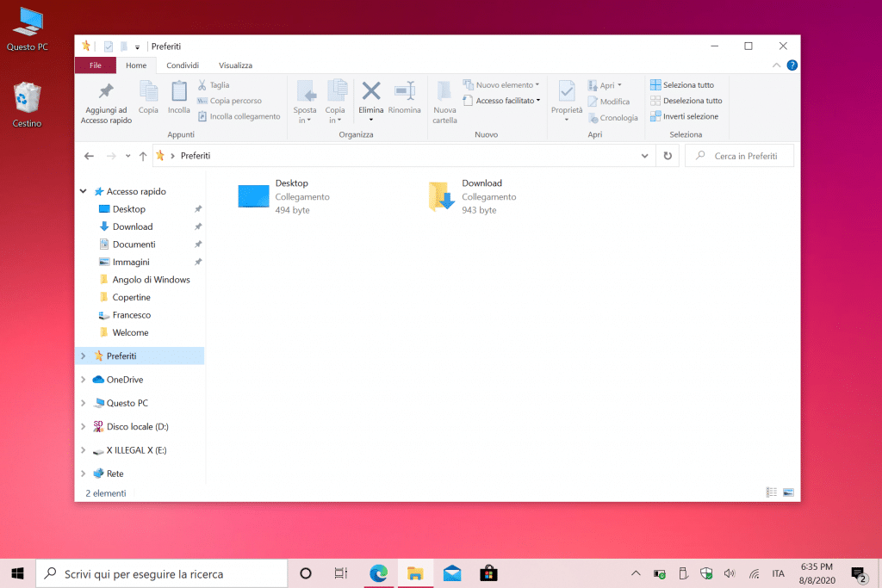This screenshot has height=588, width=882.
Task: Open the Visualizza ribbon tab
Action: pos(235,65)
